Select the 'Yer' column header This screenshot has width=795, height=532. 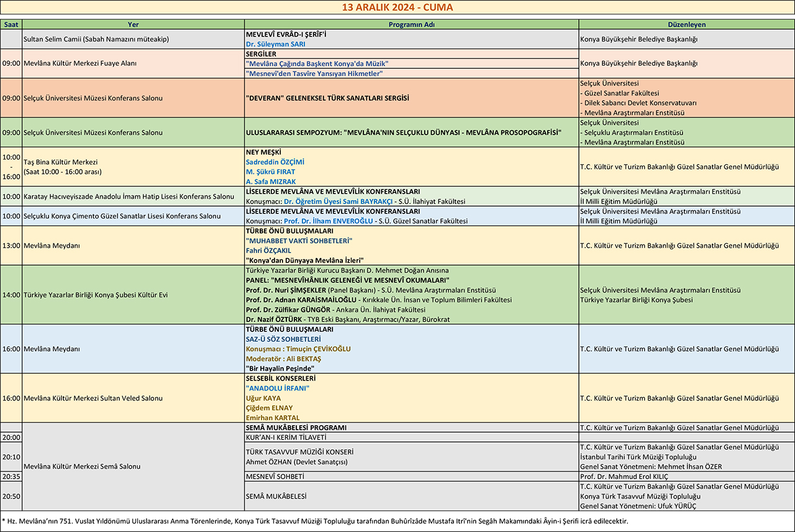click(x=133, y=24)
